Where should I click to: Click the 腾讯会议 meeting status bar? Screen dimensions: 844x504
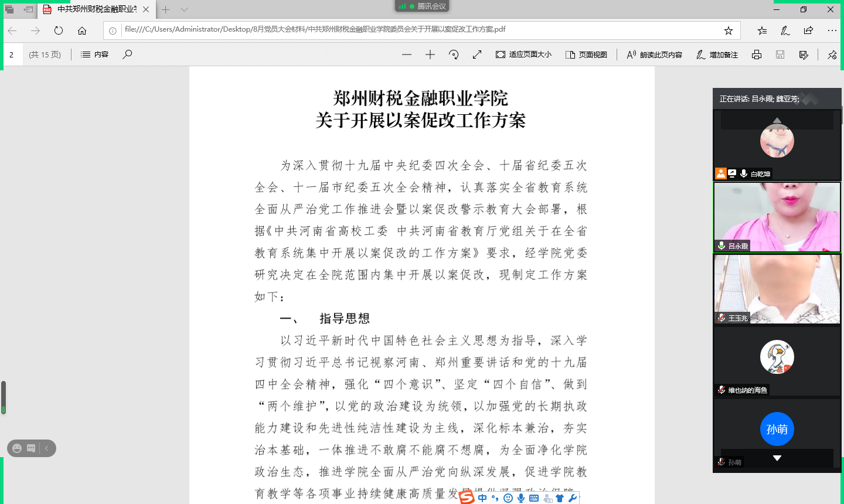pyautogui.click(x=422, y=6)
